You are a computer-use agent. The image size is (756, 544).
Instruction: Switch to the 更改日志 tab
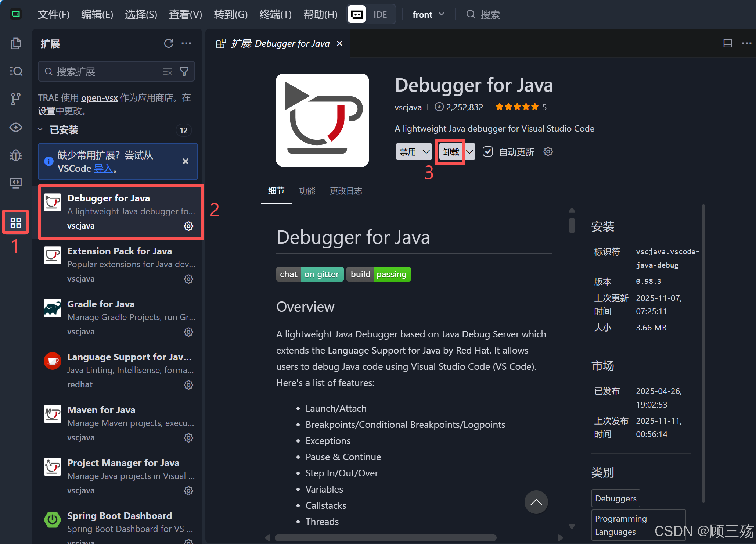[x=346, y=191]
